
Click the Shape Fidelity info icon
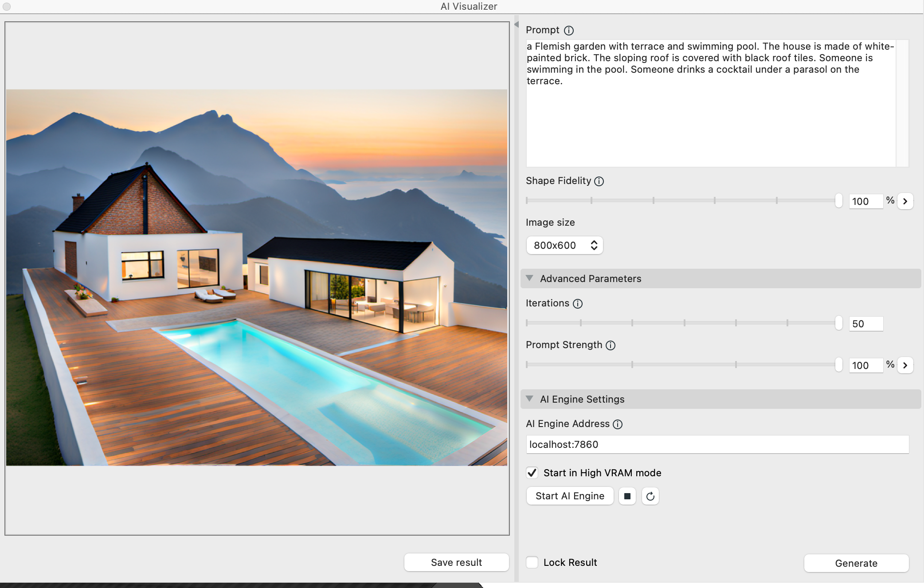[599, 181]
